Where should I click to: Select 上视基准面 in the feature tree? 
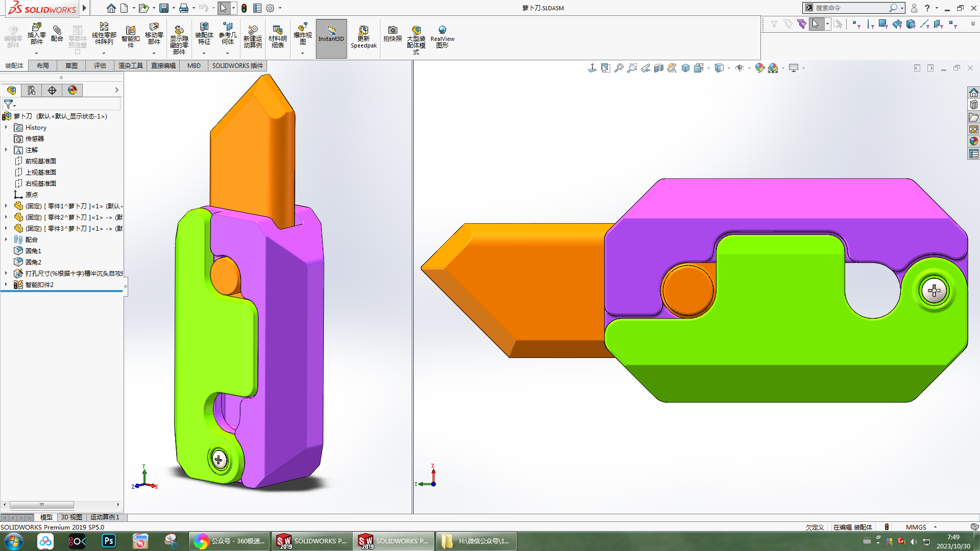pyautogui.click(x=41, y=173)
